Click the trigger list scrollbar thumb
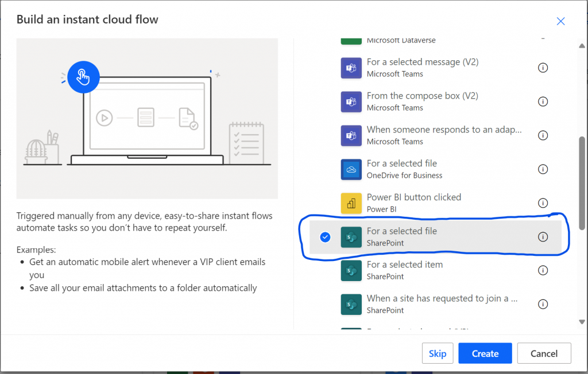Image resolution: width=588 pixels, height=374 pixels. (582, 182)
